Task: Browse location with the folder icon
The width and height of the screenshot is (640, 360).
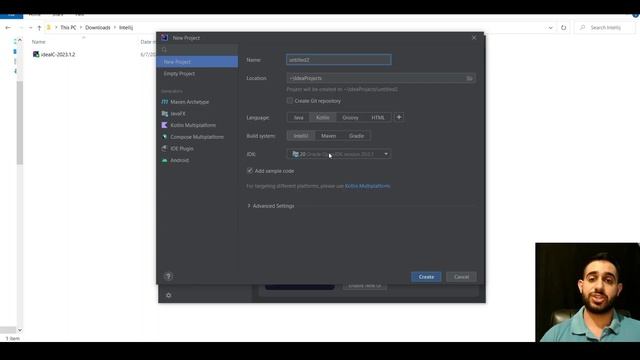Action: [x=469, y=78]
